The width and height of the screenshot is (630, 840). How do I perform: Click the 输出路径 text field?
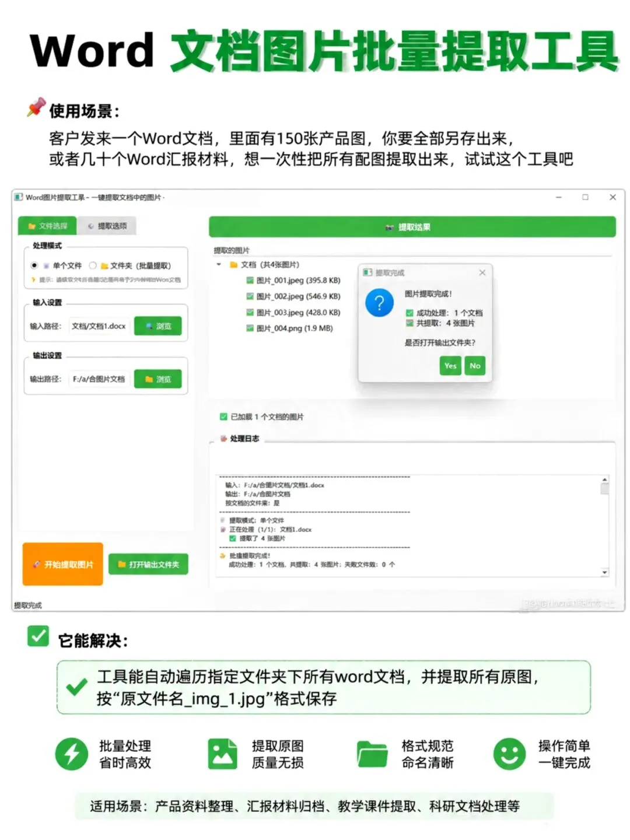[100, 379]
